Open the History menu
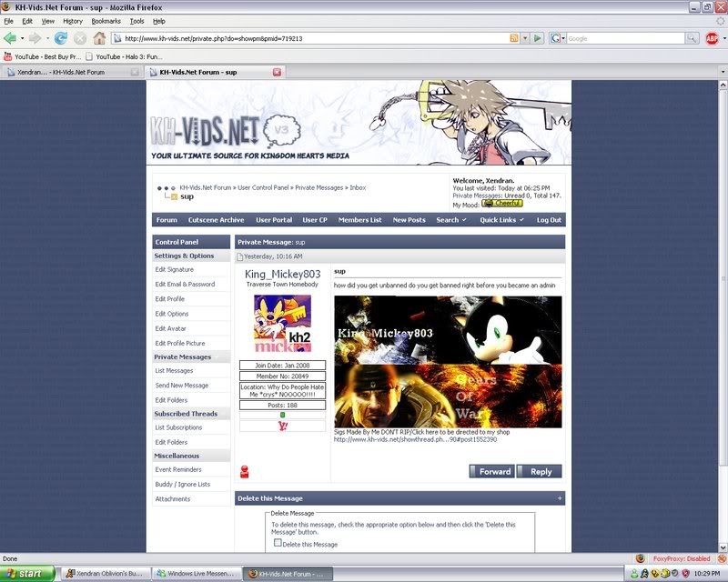This screenshot has width=728, height=582. (73, 21)
